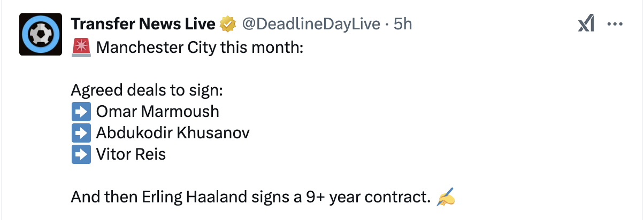Image resolution: width=644 pixels, height=220 pixels.
Task: Visit the @DeadlineDayLive handle link
Action: [x=311, y=24]
